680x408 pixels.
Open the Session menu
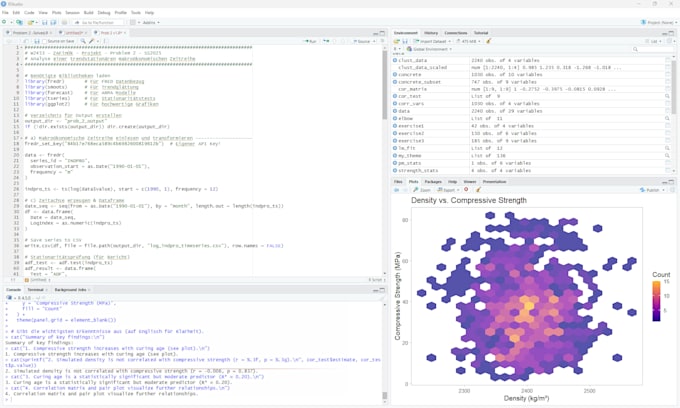point(72,13)
